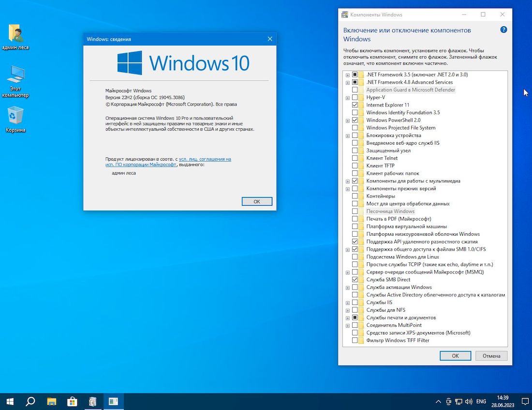Enable Клиент Telnet checkbox
This screenshot has height=410, width=532.
point(355,158)
